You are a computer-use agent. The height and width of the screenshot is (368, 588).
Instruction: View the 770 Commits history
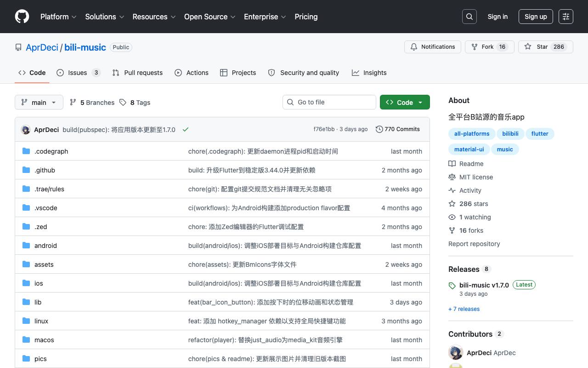click(x=398, y=129)
